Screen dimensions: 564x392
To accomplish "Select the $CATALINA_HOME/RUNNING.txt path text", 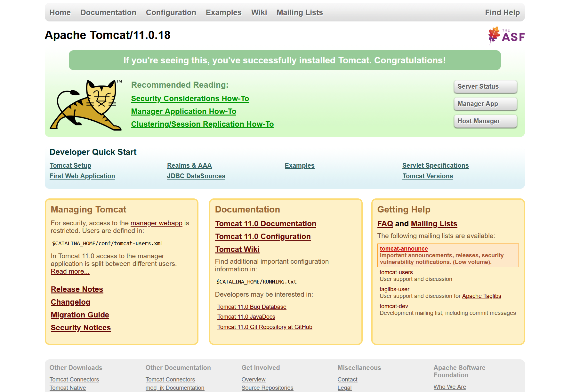I will coord(256,282).
